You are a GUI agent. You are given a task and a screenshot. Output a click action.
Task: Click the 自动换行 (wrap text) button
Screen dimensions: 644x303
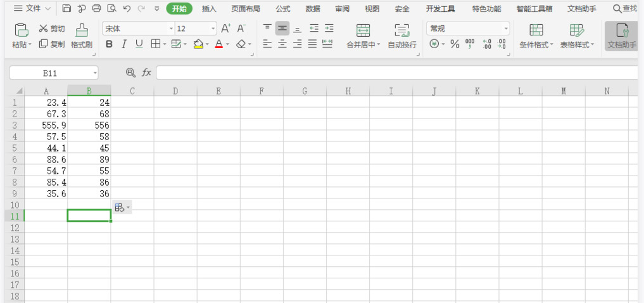pyautogui.click(x=401, y=36)
